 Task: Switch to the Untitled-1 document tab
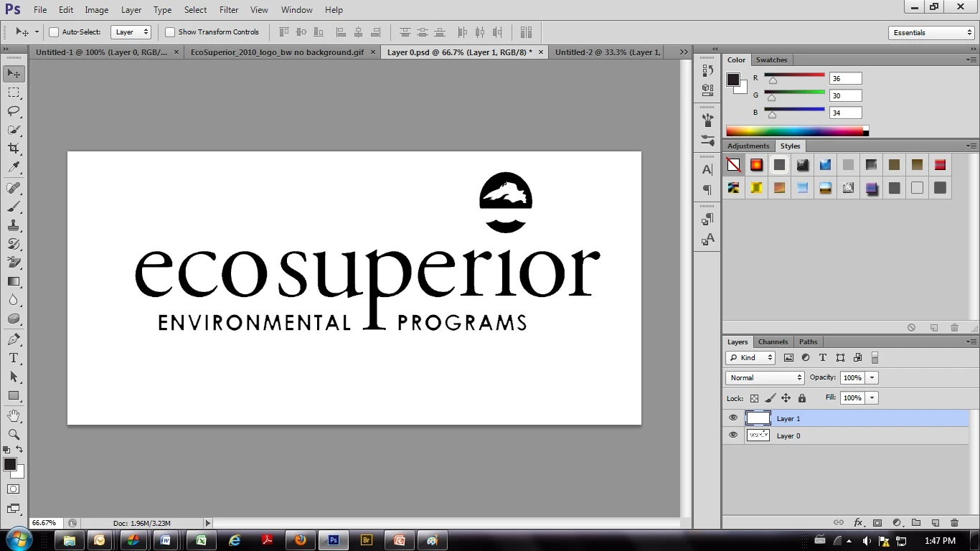(101, 52)
